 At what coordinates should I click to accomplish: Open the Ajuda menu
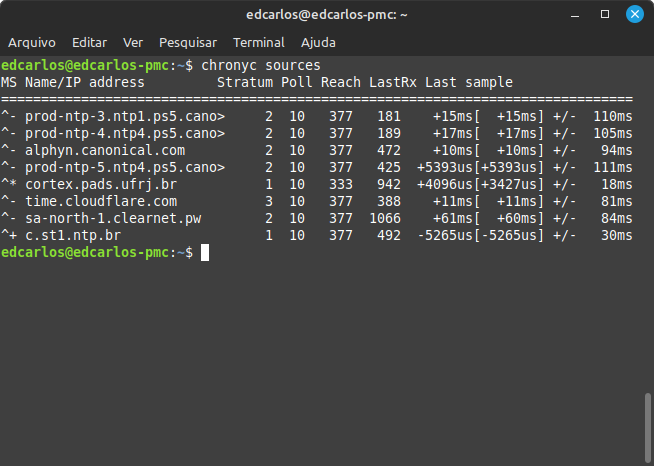tap(319, 43)
